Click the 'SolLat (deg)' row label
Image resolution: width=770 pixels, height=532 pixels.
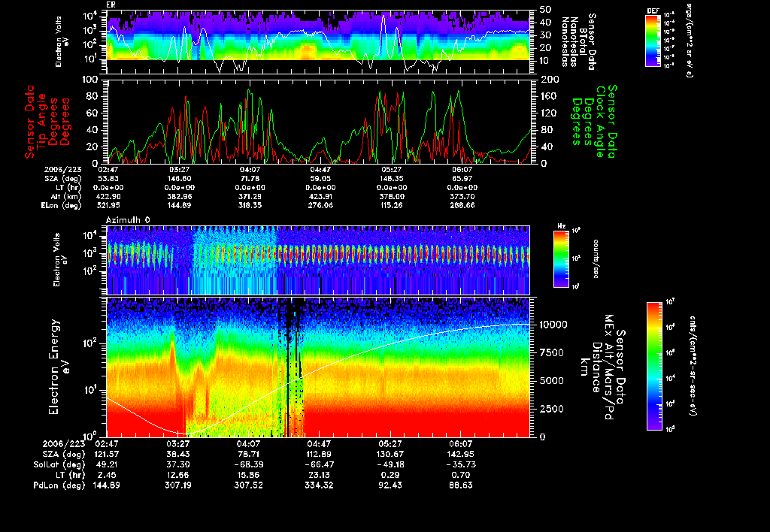tap(59, 464)
